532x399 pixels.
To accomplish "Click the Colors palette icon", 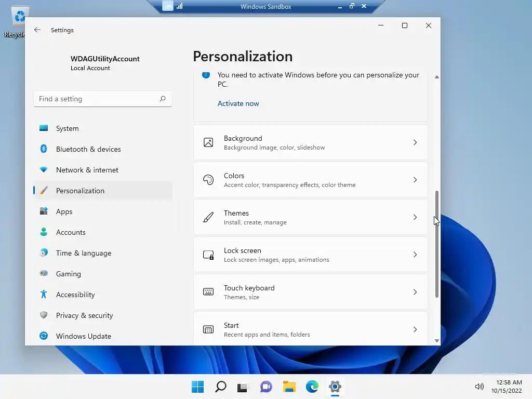I will (208, 180).
